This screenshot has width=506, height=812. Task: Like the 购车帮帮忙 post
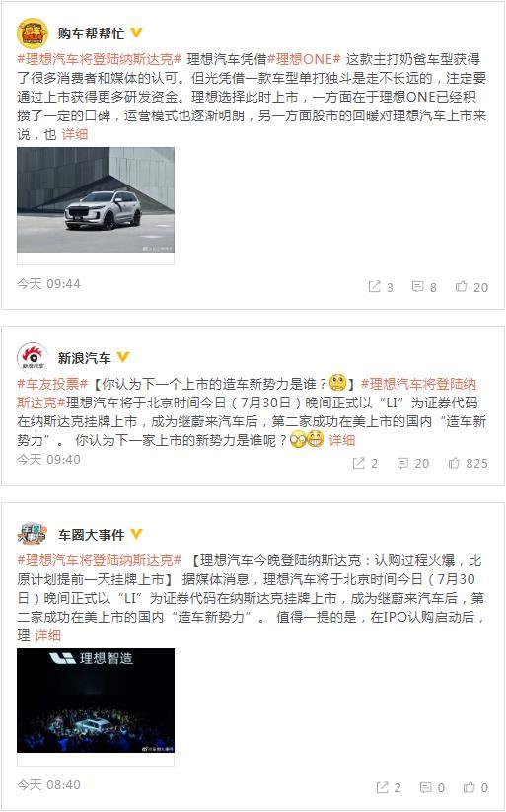tap(471, 287)
